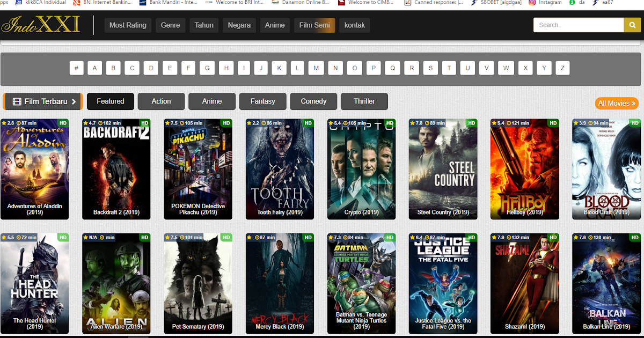Open the Genre dropdown
The image size is (644, 338).
[170, 25]
